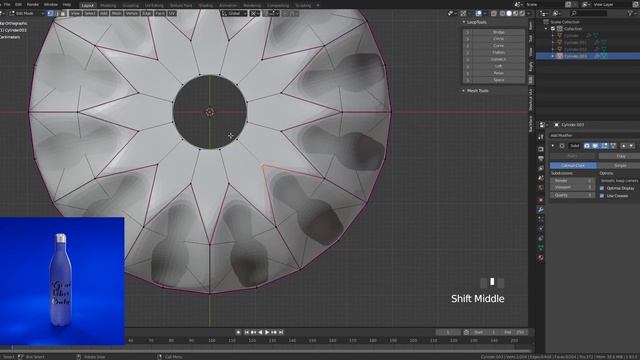Open the Add Modifier dropdown
Image resolution: width=640 pixels, height=360 pixels.
click(594, 136)
